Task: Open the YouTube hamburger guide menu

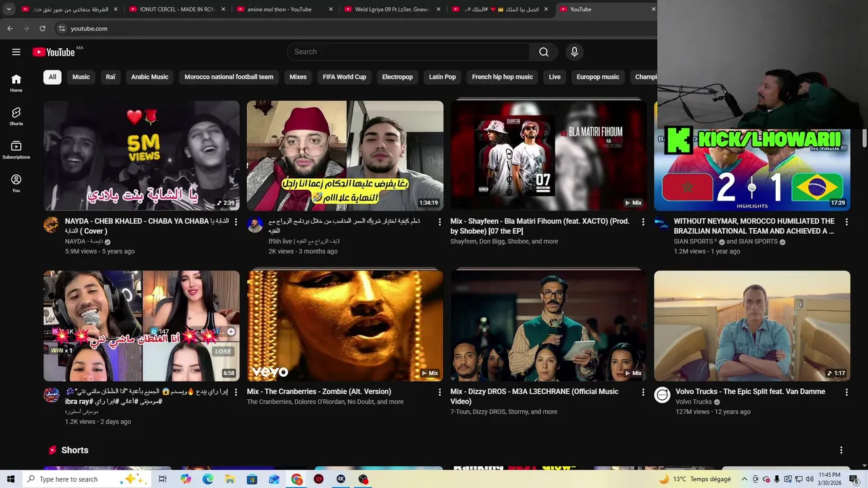Action: pyautogui.click(x=16, y=52)
